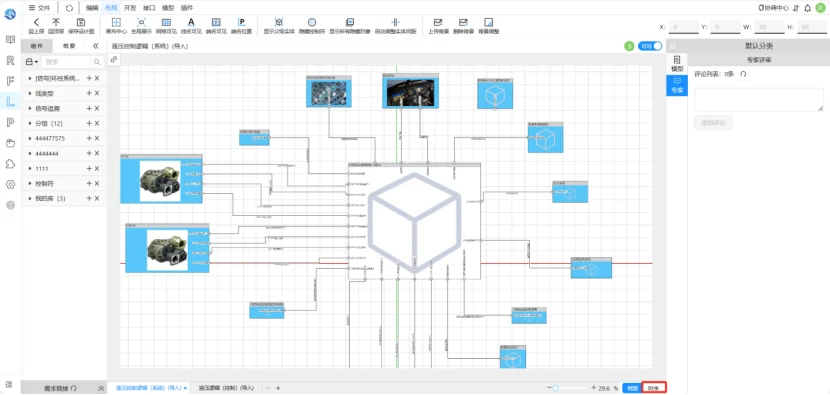The width and height of the screenshot is (830, 395).
Task: Select the 模型 side tab in right panel
Action: 677,64
